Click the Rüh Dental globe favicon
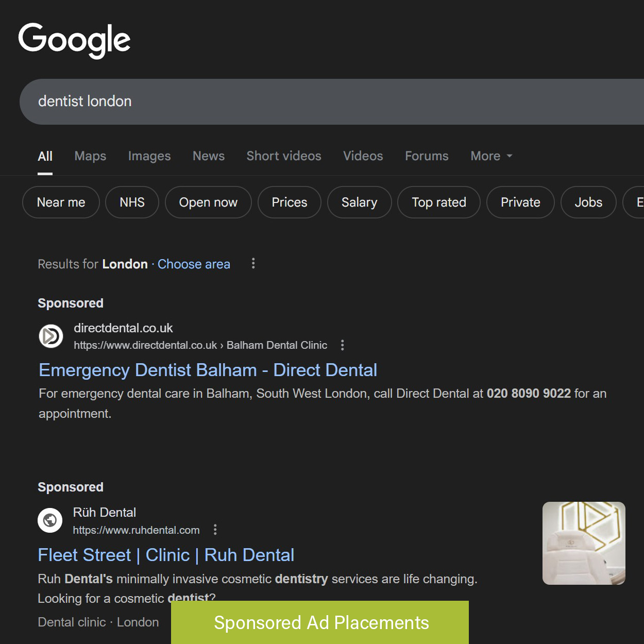 coord(50,520)
